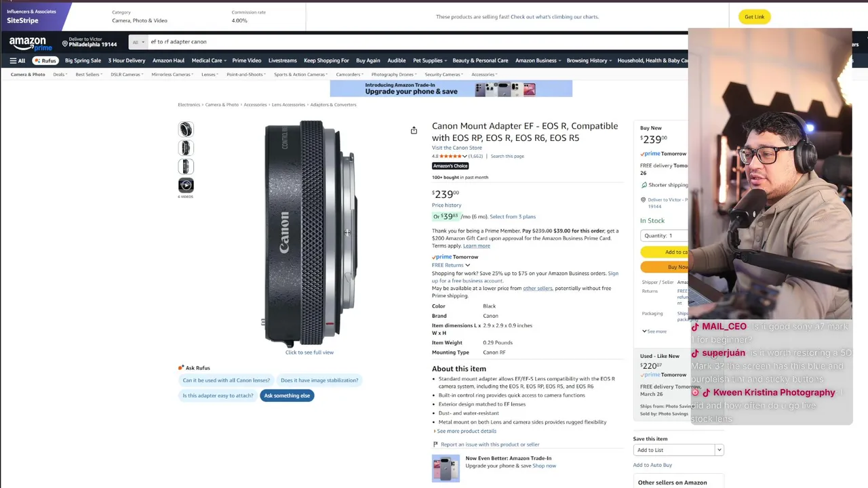Viewport: 868px width, 488px height.
Task: Click the Amazon Trade-In phone image
Action: 446,469
